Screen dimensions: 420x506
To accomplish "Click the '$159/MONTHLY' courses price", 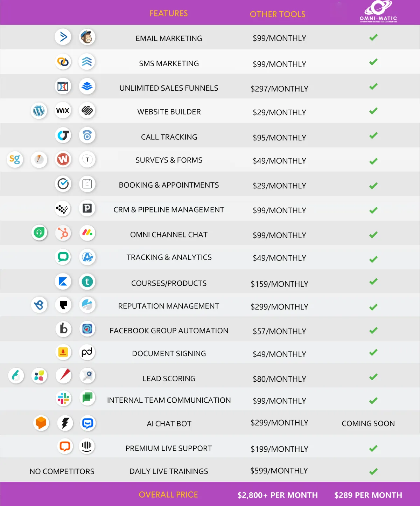I will point(279,284).
